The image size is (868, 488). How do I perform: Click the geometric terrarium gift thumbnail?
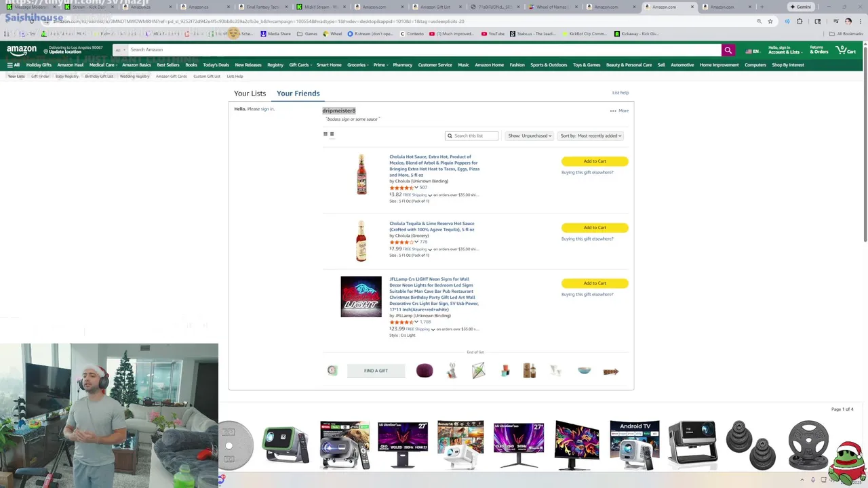click(x=478, y=371)
